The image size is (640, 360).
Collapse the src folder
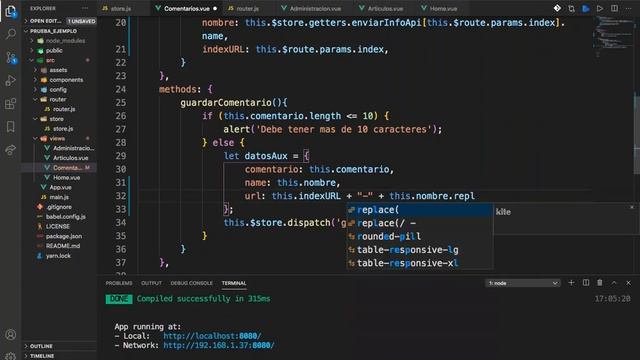[x=59, y=60]
